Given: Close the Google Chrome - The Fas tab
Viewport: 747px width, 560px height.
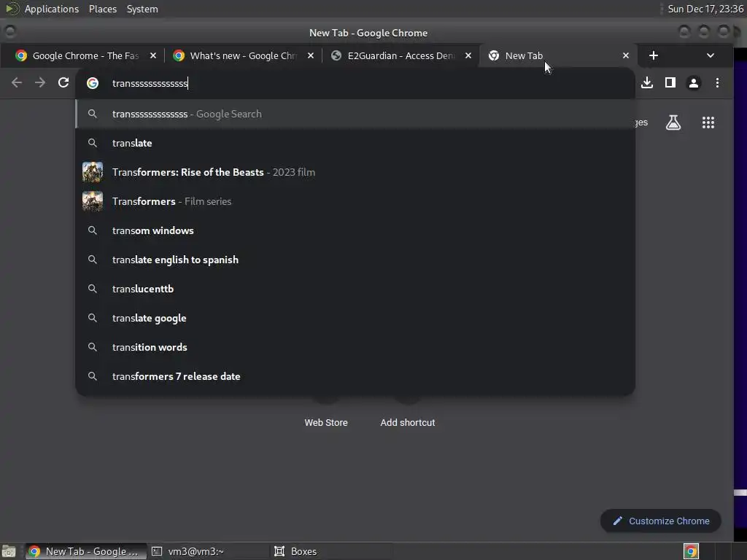Looking at the screenshot, I should coord(153,55).
